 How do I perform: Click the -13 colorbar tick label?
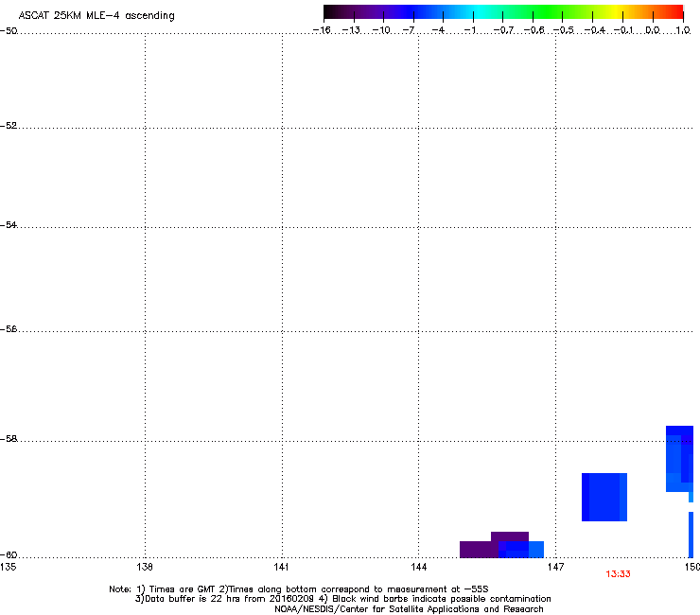point(351,30)
